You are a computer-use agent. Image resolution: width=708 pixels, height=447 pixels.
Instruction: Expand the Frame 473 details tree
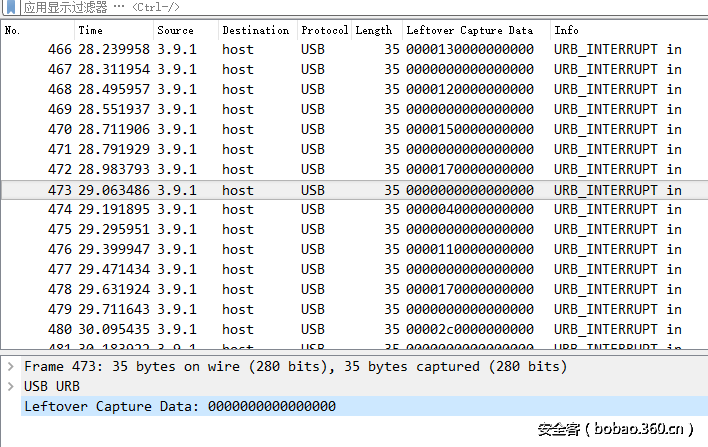(11, 367)
